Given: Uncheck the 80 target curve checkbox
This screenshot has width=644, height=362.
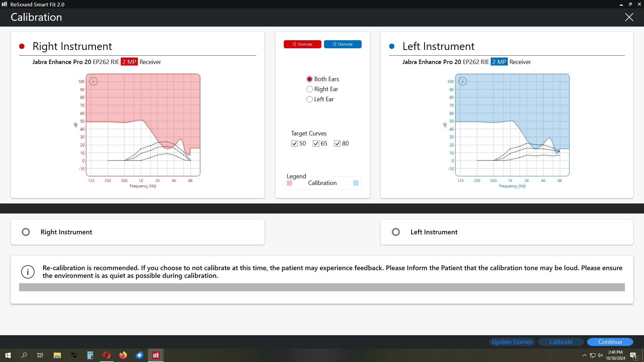Looking at the screenshot, I should point(337,143).
